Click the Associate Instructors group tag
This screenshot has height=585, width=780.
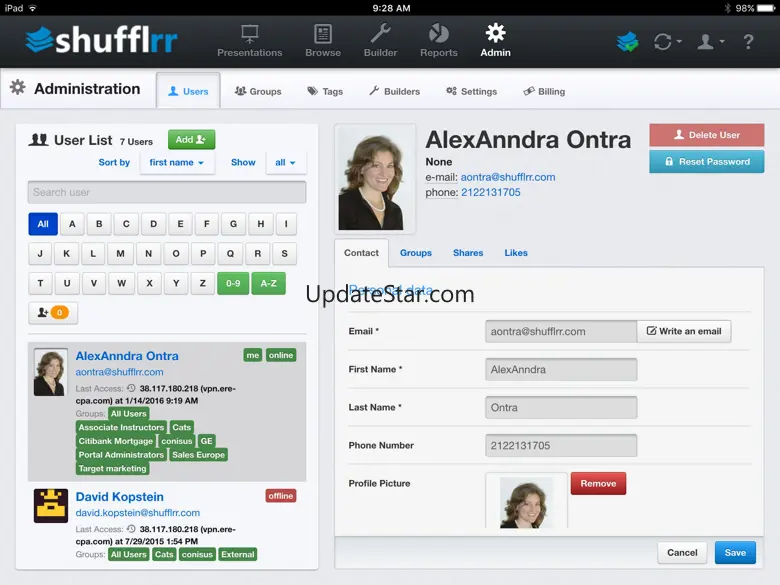(121, 427)
